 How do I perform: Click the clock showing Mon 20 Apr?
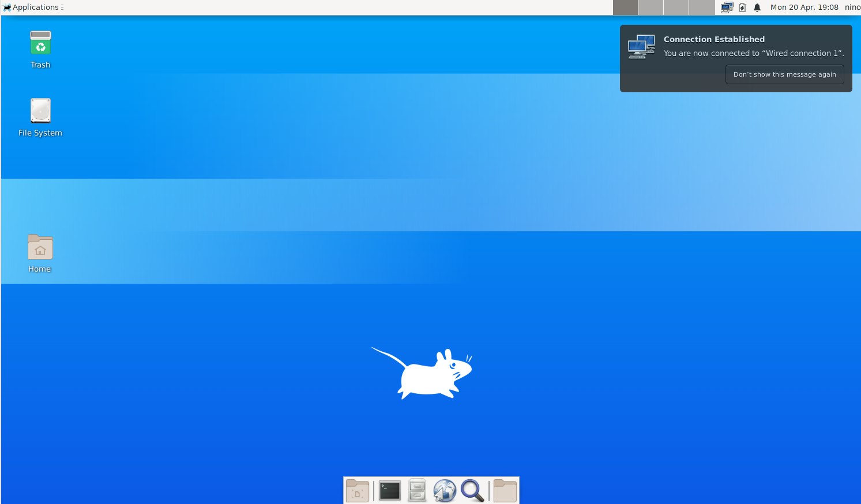[x=805, y=7]
